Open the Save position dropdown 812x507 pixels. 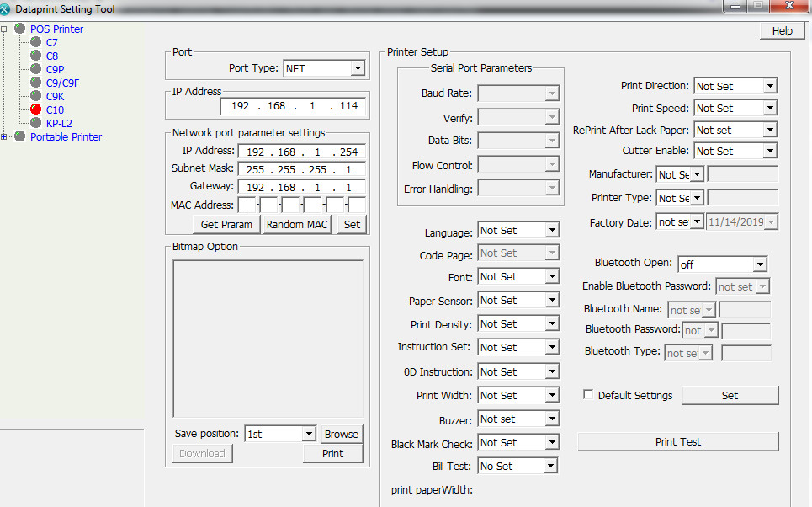(x=309, y=434)
